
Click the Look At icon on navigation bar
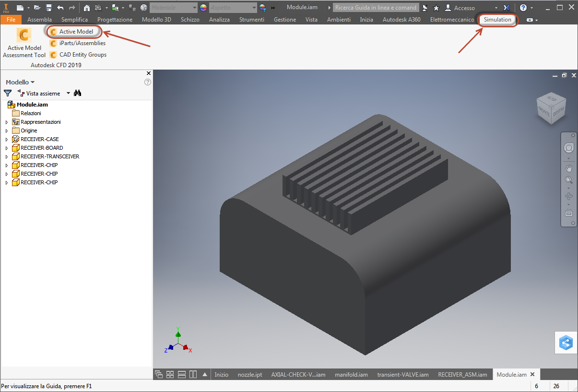(569, 213)
